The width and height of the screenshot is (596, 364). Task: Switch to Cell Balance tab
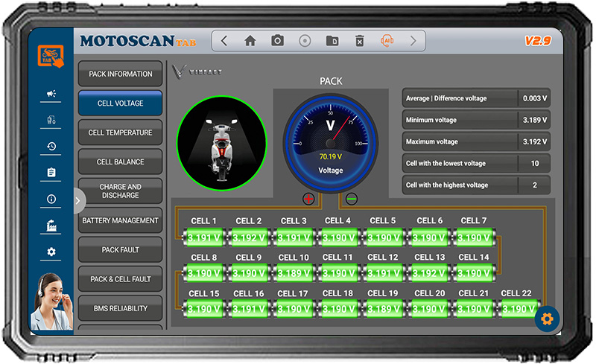pyautogui.click(x=121, y=162)
